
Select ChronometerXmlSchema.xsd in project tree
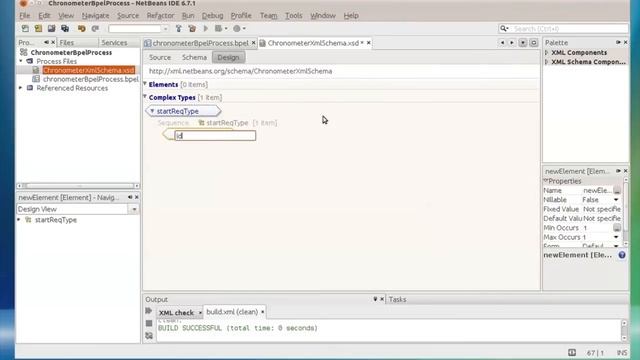pyautogui.click(x=89, y=70)
